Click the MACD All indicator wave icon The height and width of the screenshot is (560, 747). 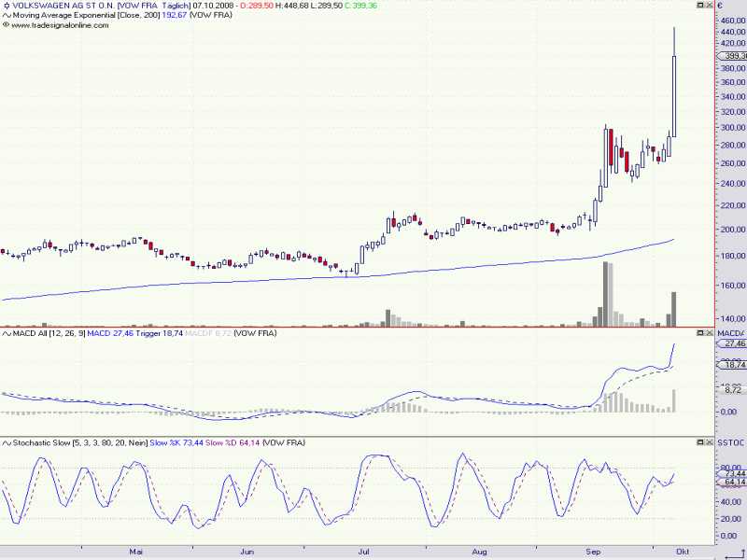[x=7, y=333]
